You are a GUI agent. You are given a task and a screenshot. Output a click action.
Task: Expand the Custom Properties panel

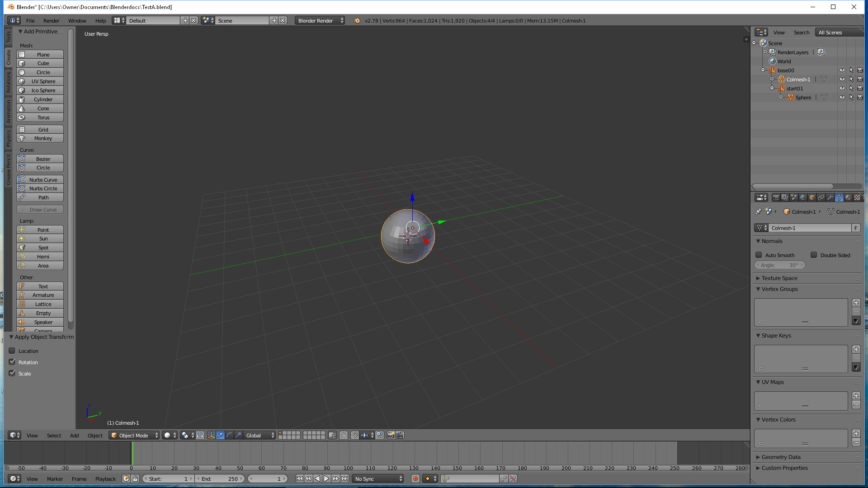coord(784,468)
